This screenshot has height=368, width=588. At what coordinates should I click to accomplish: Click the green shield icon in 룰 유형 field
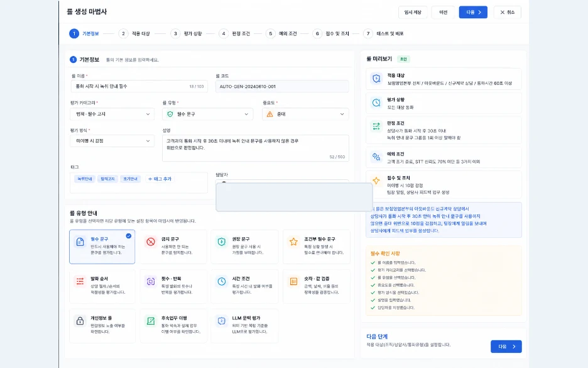pos(170,114)
